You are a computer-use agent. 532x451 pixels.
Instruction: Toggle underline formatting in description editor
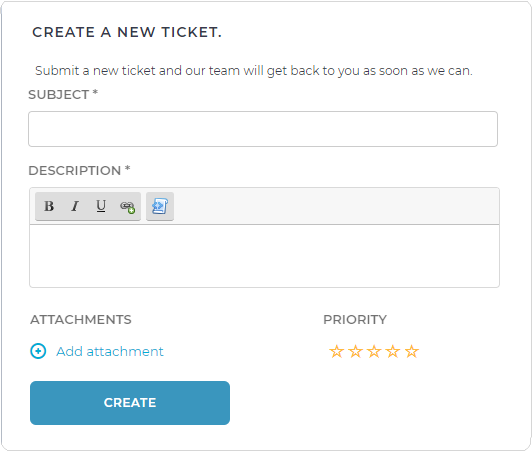(x=101, y=206)
